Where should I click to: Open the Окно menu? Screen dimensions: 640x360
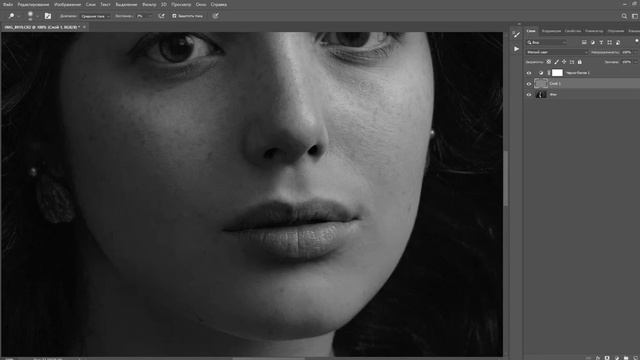pyautogui.click(x=201, y=4)
